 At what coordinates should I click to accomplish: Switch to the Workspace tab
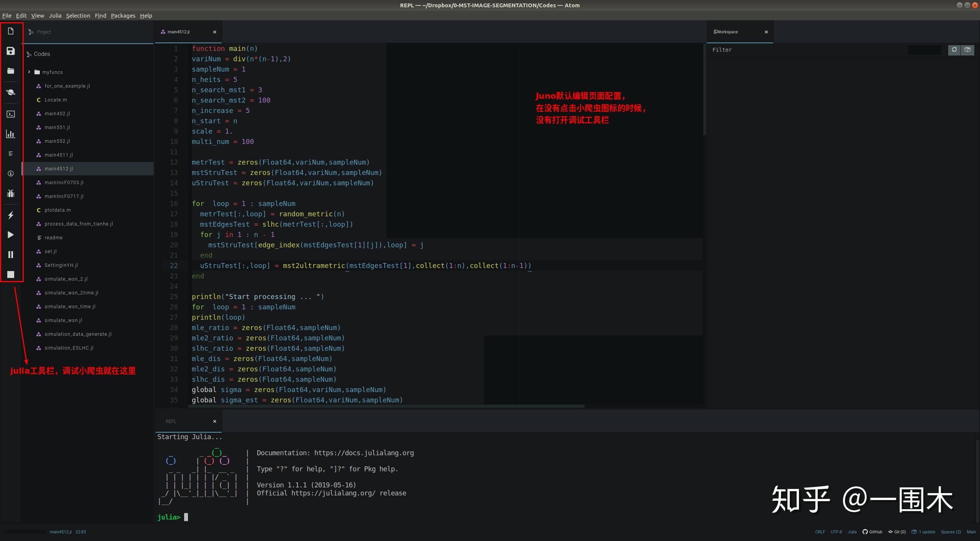click(x=727, y=32)
